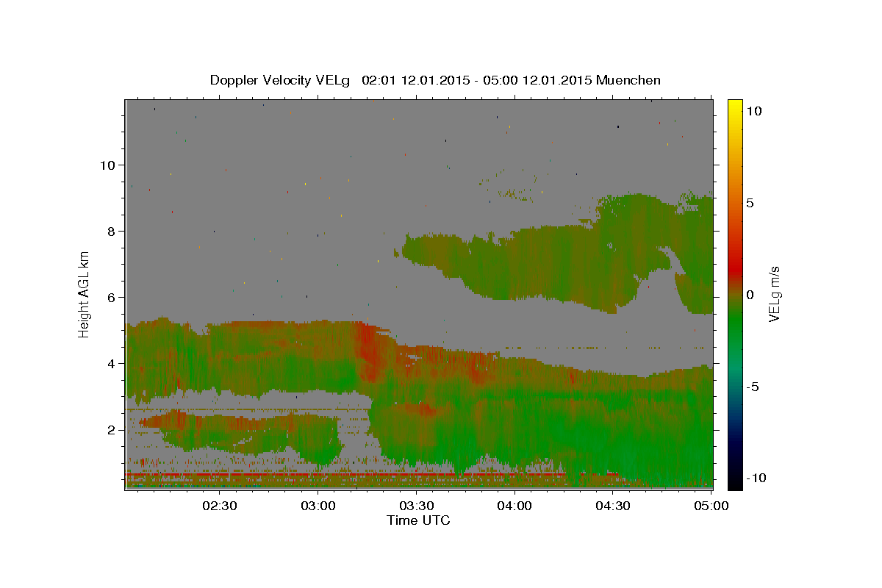Viewport: 882px width, 588px height.
Task: Select the 05:00 time tick label
Action: [x=711, y=506]
